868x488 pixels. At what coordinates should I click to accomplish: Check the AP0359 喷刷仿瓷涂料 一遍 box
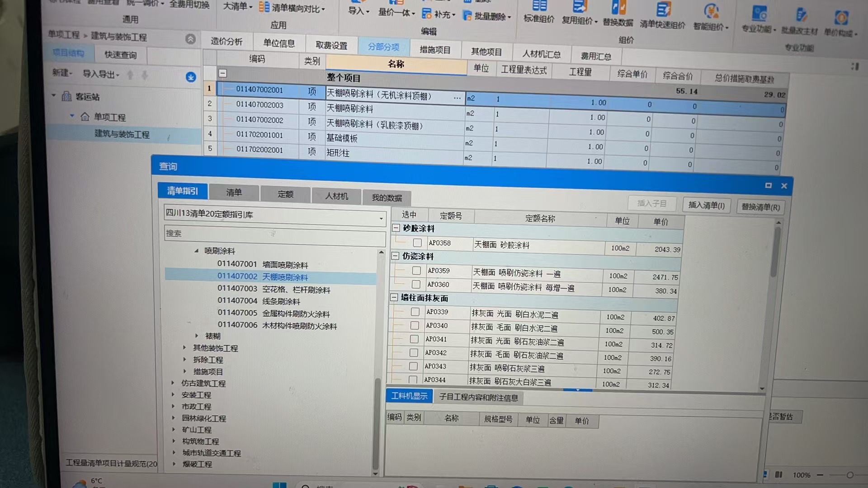point(416,271)
